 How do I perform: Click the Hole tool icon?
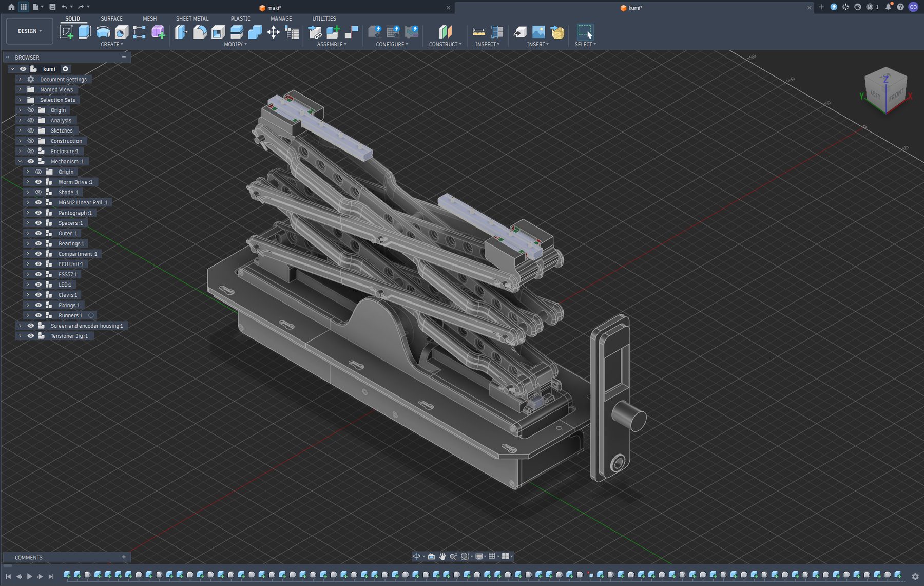click(121, 32)
